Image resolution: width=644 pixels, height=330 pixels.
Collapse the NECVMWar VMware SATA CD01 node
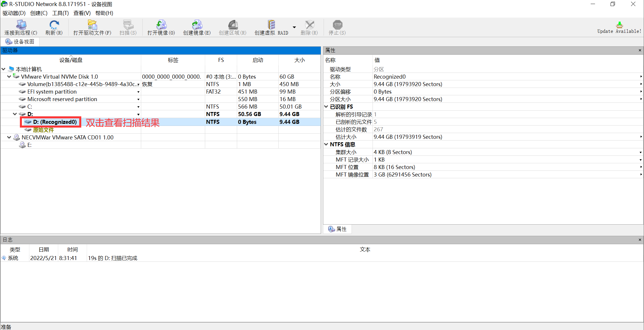(x=9, y=137)
